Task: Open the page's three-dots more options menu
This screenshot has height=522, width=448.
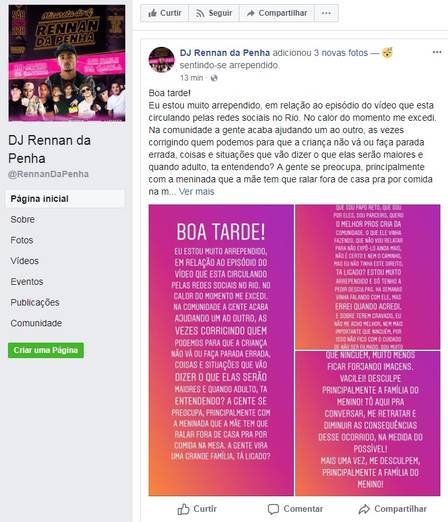Action: pyautogui.click(x=326, y=13)
